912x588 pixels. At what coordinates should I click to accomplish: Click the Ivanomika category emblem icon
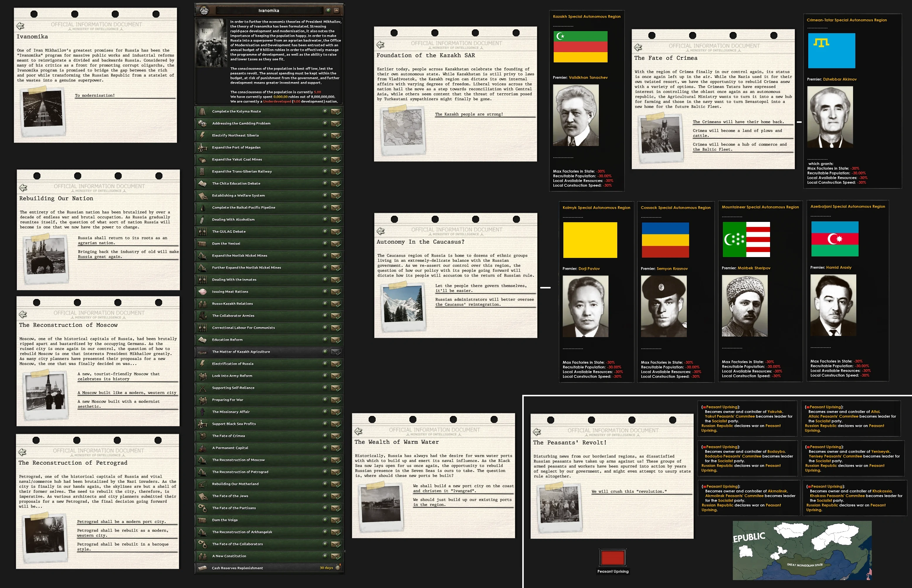click(x=204, y=10)
